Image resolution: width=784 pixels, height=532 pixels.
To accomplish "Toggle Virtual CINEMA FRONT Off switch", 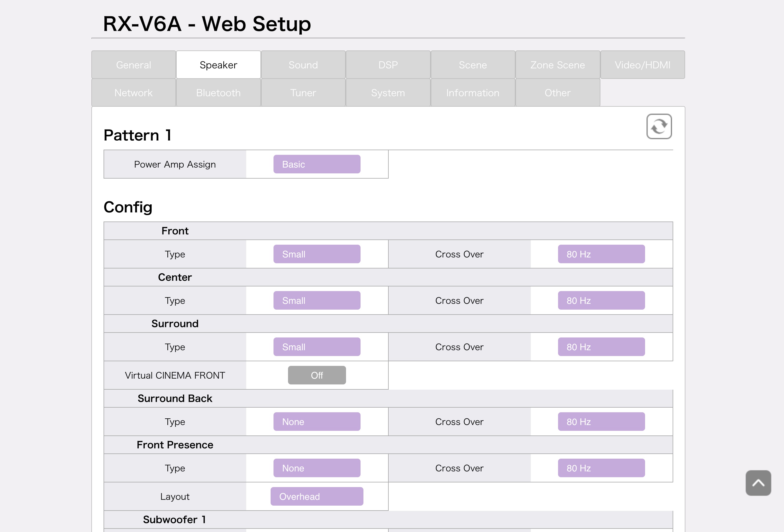I will (x=317, y=375).
